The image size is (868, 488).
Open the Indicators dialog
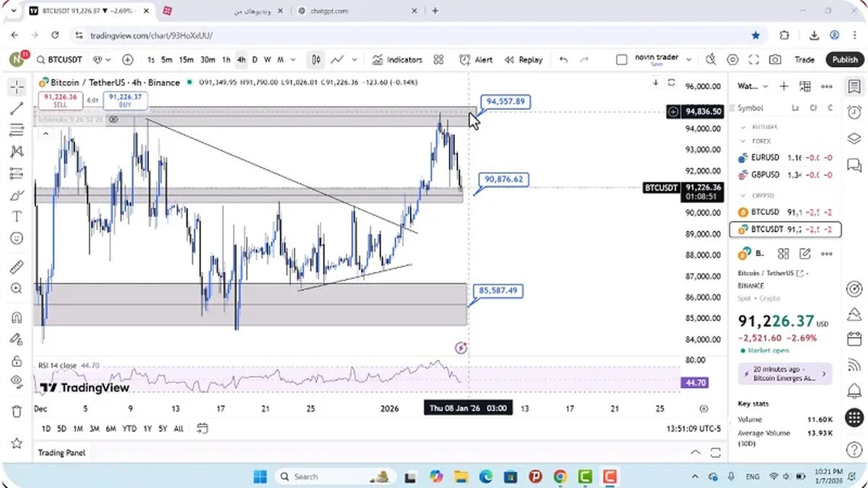[397, 60]
